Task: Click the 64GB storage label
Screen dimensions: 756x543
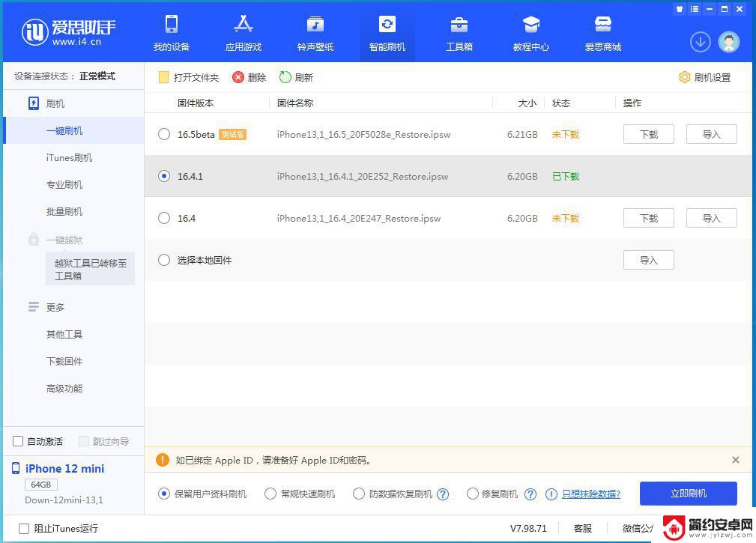Action: [41, 485]
